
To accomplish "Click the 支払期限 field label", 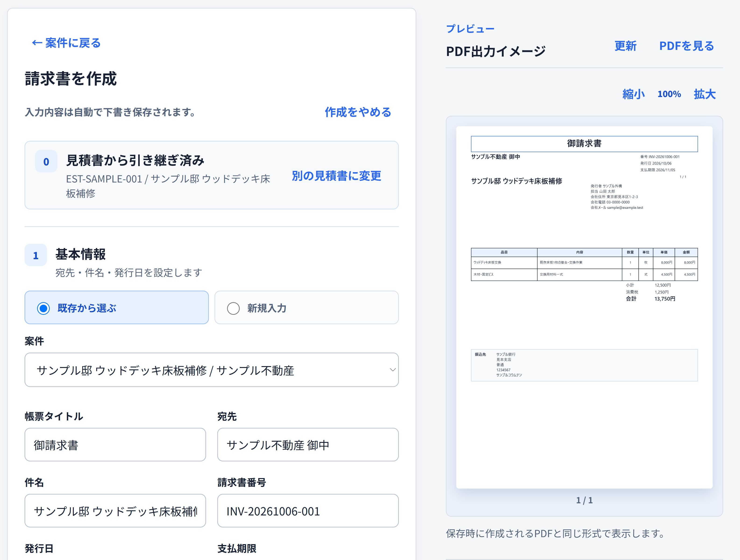I will (237, 548).
